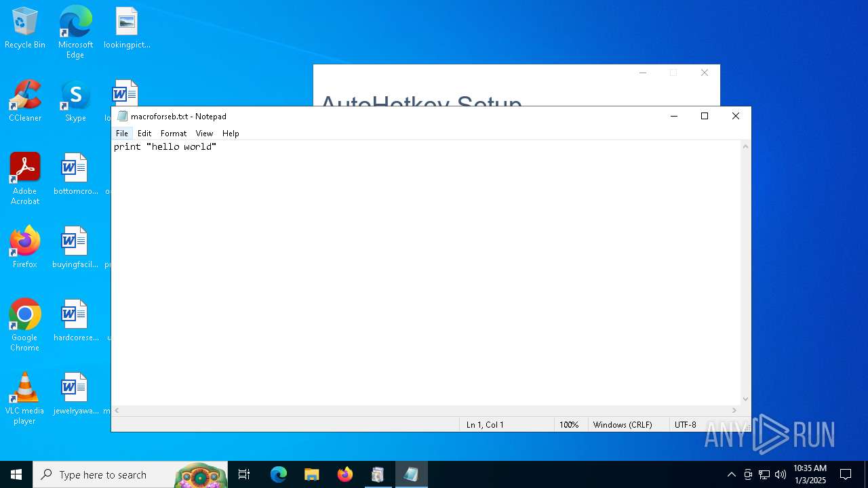
Task: Click the vertical scrollbar up arrow in Notepad
Action: [745, 146]
